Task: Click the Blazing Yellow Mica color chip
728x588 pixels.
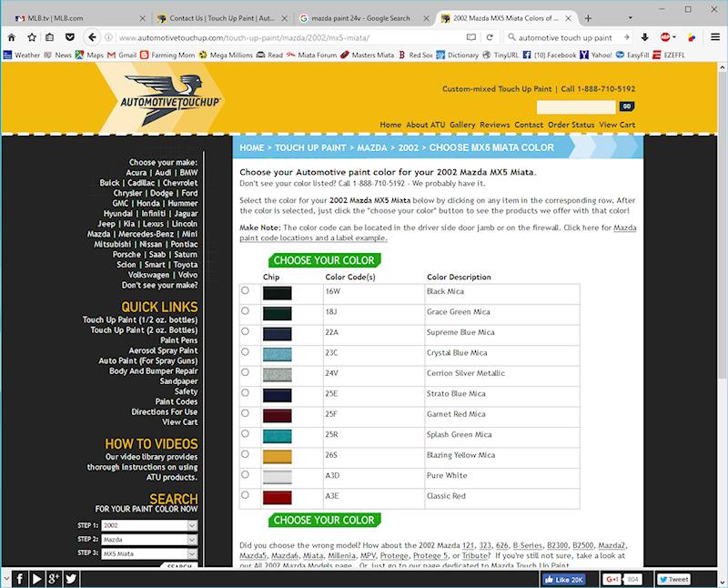Action: click(x=278, y=457)
